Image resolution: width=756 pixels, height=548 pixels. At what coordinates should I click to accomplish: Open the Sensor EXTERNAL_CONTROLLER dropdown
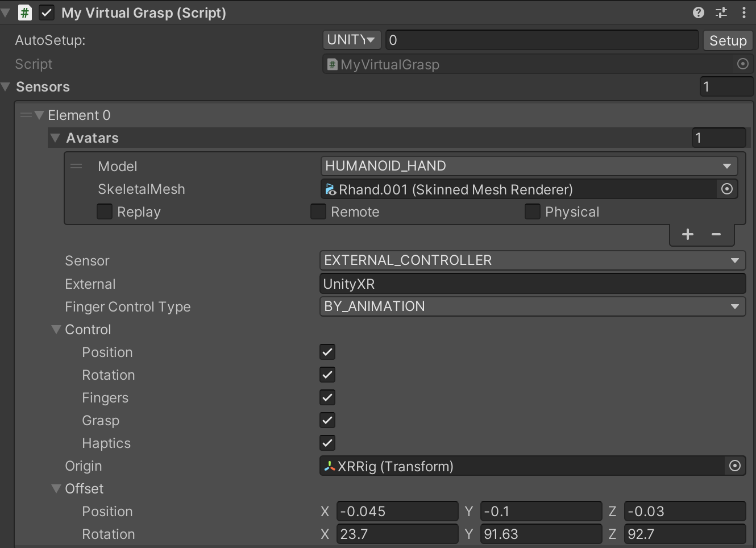(x=532, y=260)
